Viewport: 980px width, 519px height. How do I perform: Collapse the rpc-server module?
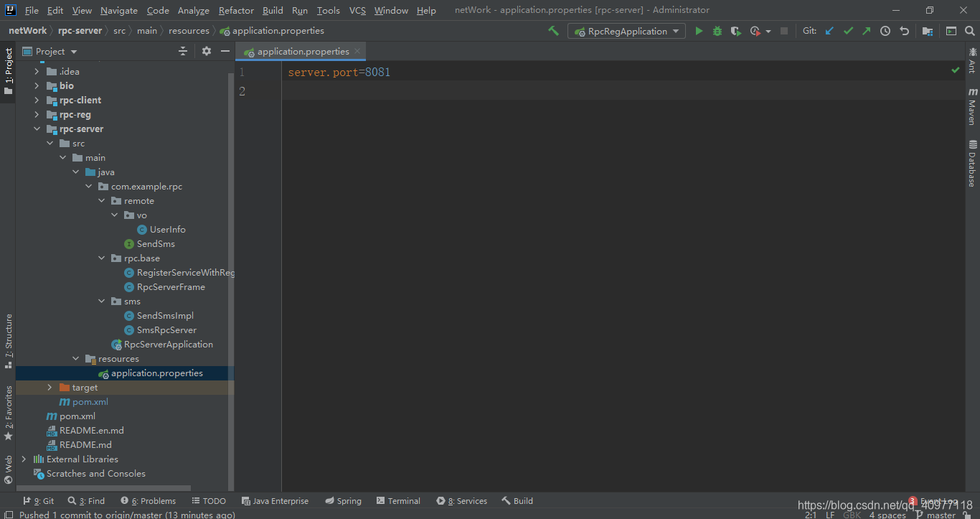[x=37, y=128]
